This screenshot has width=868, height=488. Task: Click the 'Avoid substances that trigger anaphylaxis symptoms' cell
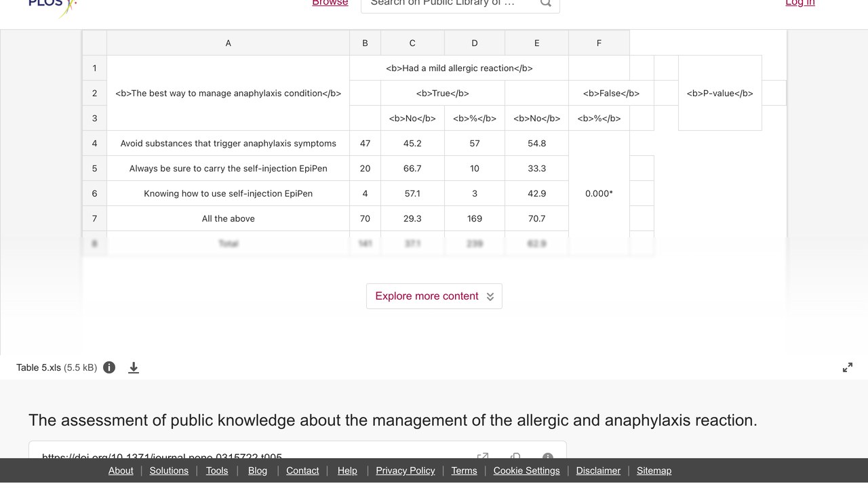click(x=228, y=143)
